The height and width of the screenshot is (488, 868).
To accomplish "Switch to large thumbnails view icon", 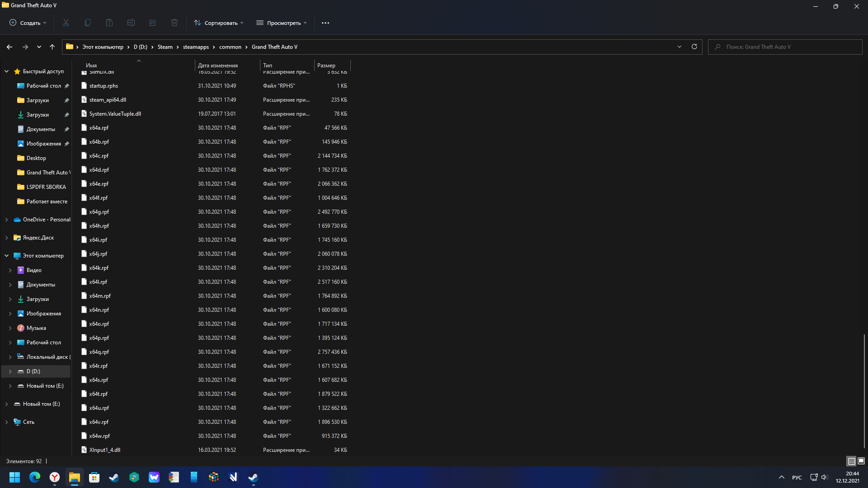I will 861,461.
